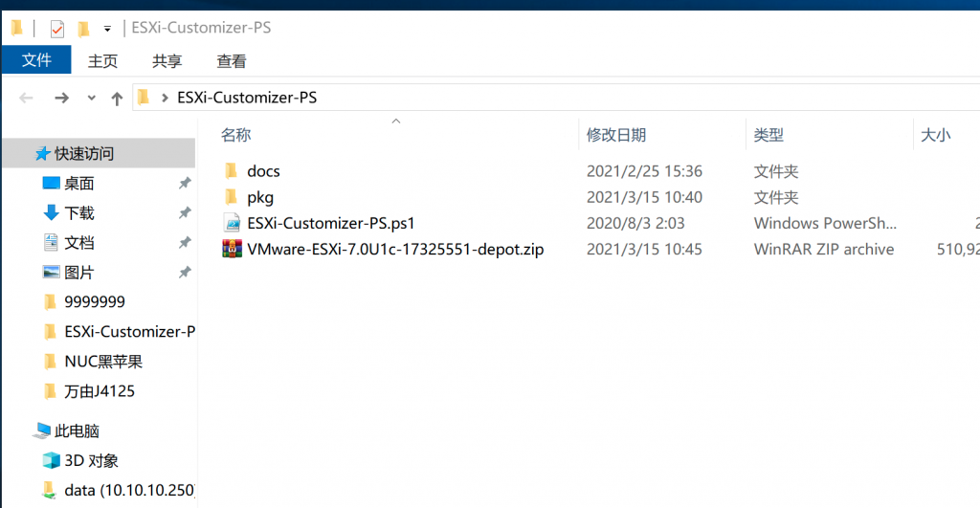Click the new folder icon in title bar
The height and width of the screenshot is (508, 980).
pos(83,28)
